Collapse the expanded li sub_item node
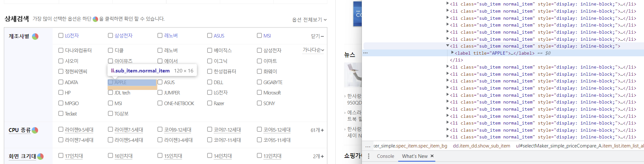Image resolution: width=644 pixels, height=164 pixels. tap(448, 46)
